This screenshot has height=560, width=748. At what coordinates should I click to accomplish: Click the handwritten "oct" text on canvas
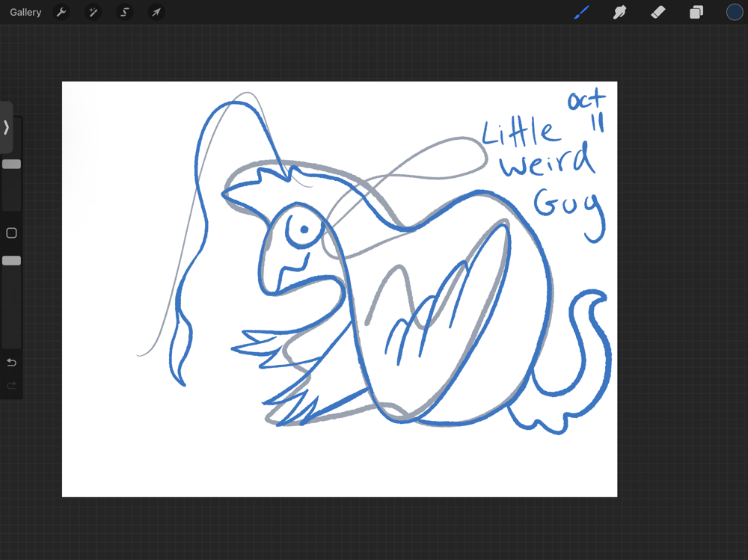click(x=586, y=100)
